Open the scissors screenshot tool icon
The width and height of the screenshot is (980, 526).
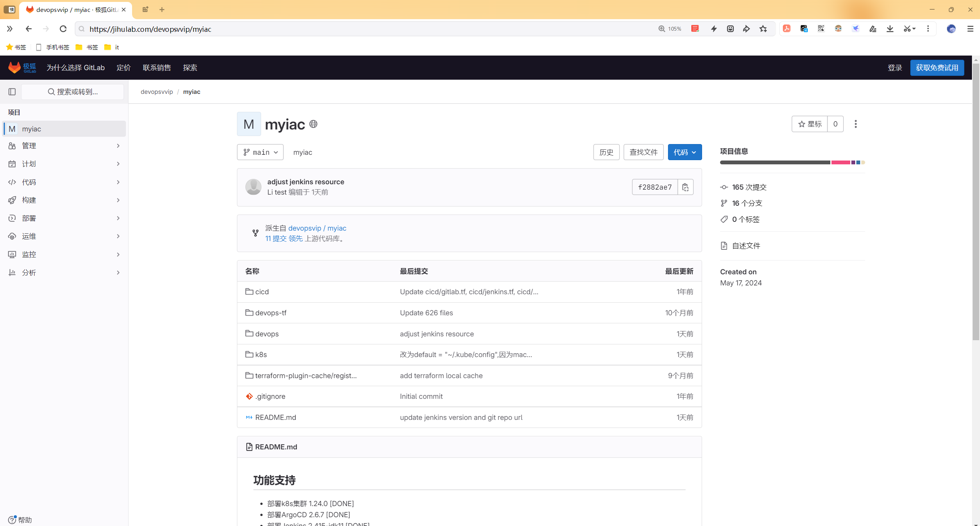[x=909, y=29]
